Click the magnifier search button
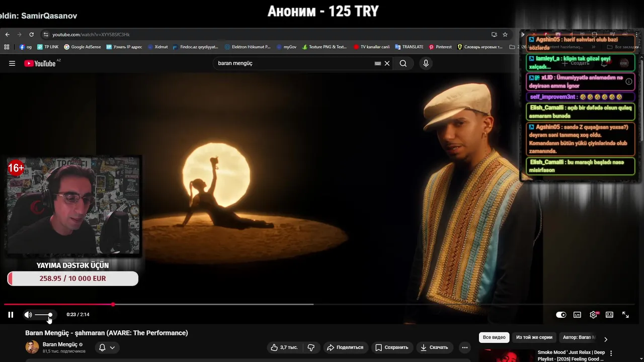 pyautogui.click(x=403, y=63)
